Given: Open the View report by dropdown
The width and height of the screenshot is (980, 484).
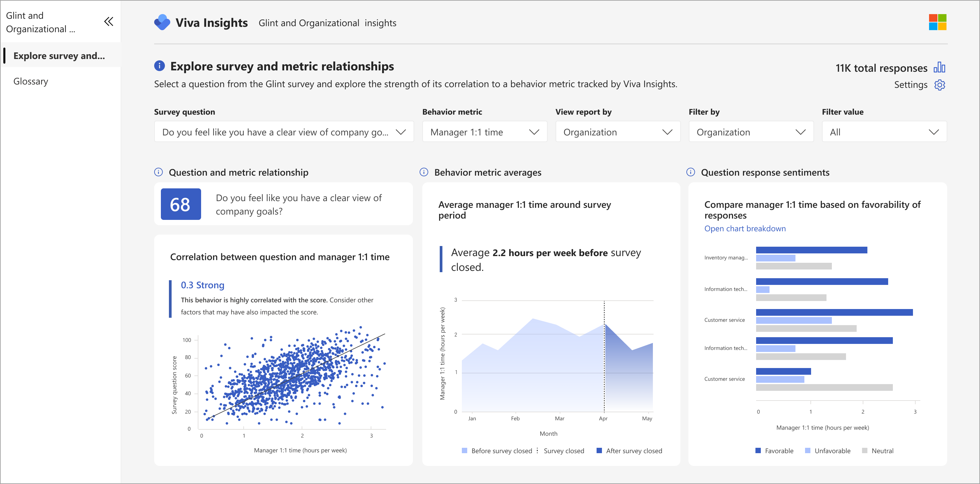Looking at the screenshot, I should coord(618,132).
